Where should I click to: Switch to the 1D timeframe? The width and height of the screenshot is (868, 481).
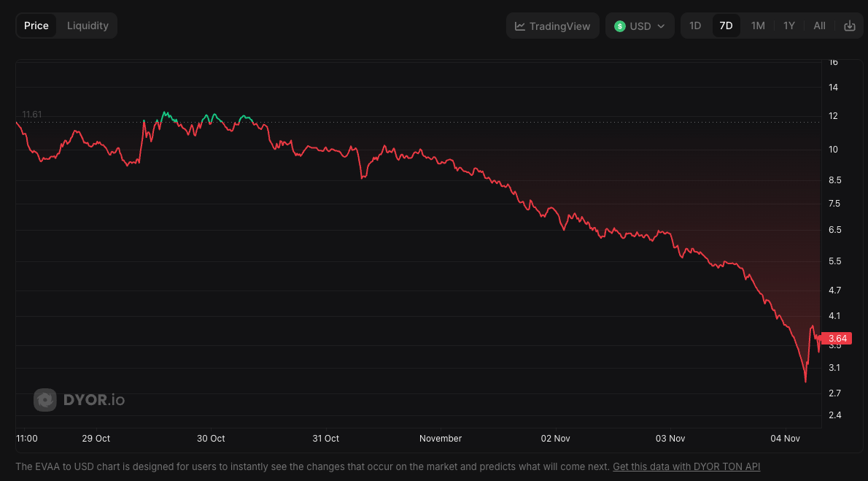point(695,26)
